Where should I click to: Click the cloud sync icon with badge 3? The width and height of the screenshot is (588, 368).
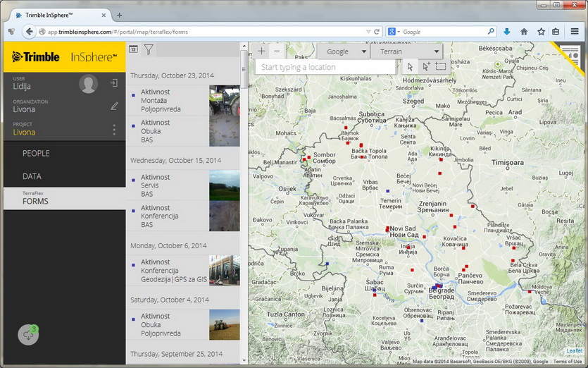click(x=28, y=334)
